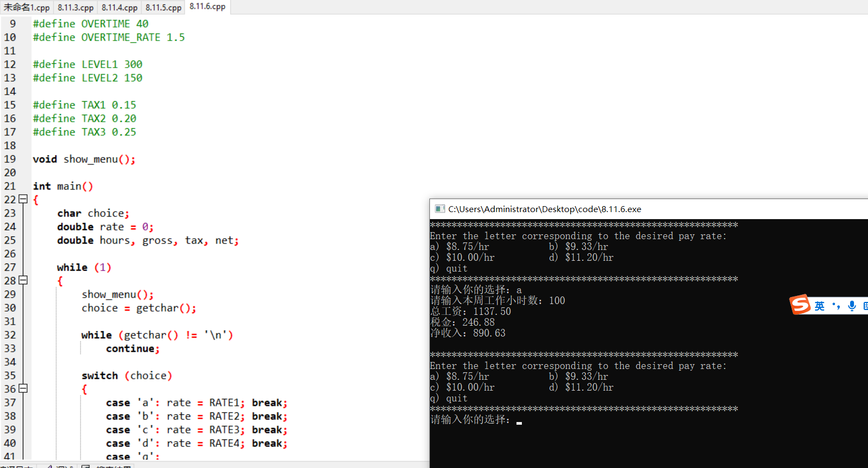Click the 'continue;' statement
This screenshot has height=468, width=868.
coord(132,348)
